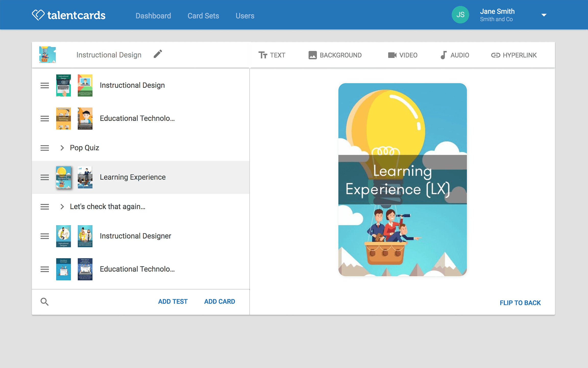Expand the Pop Quiz test
The height and width of the screenshot is (368, 588).
pyautogui.click(x=62, y=148)
